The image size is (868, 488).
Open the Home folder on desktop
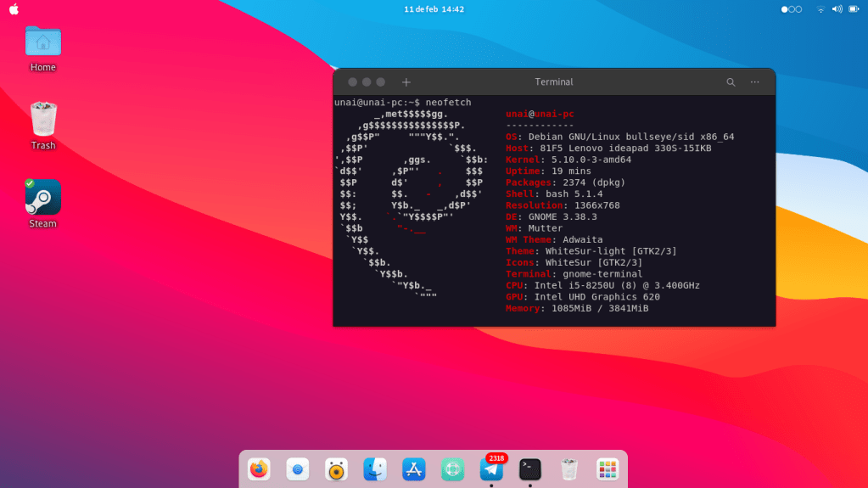42,42
